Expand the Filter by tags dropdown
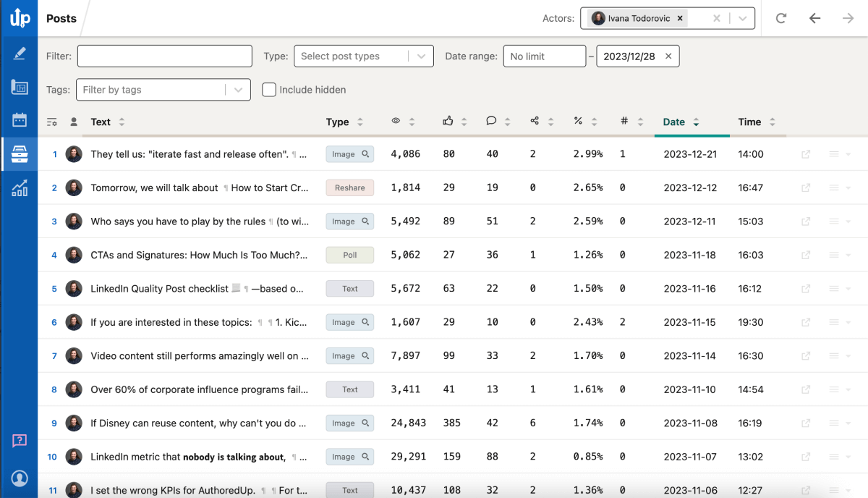 [x=163, y=90]
